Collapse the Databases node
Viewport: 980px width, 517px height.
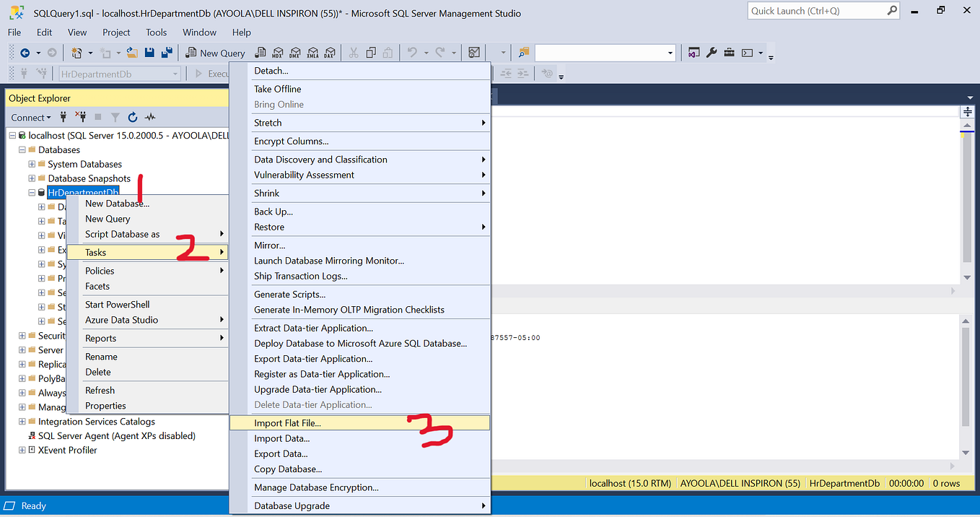tap(22, 149)
